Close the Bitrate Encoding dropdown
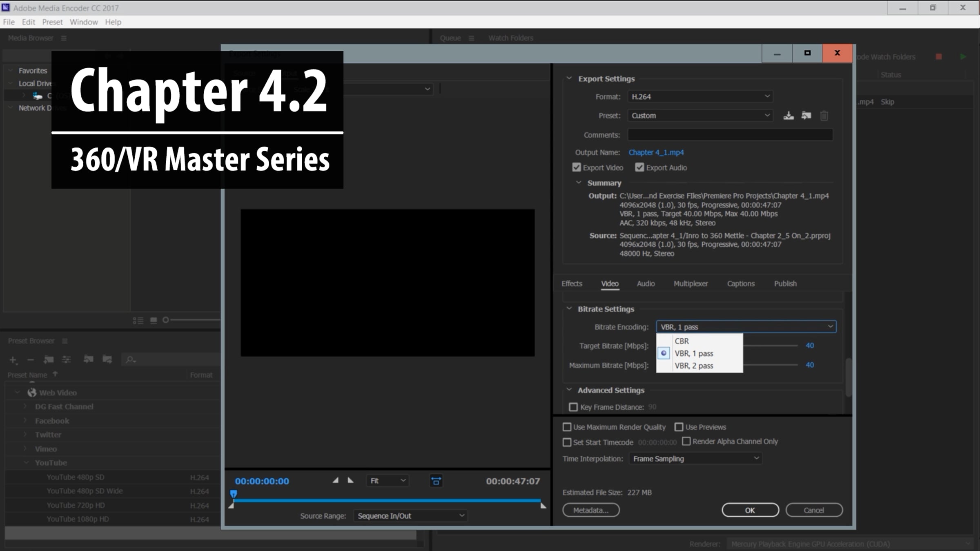980x551 pixels. click(x=746, y=327)
